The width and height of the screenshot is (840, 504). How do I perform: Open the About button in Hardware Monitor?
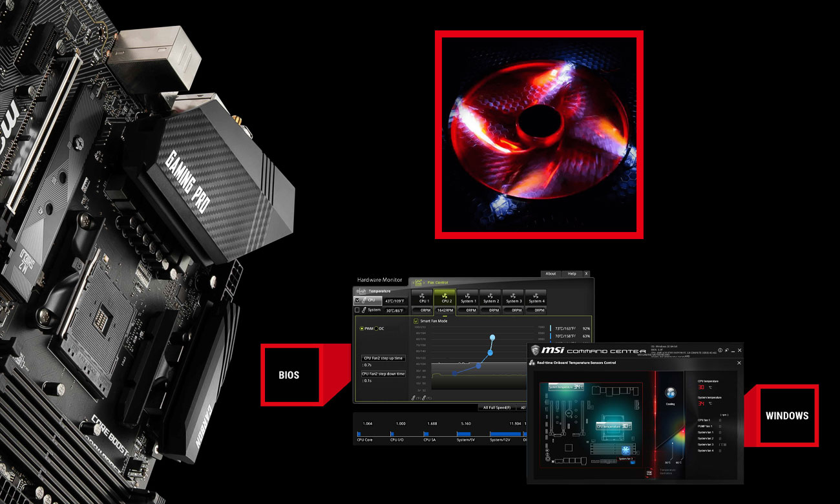551,273
